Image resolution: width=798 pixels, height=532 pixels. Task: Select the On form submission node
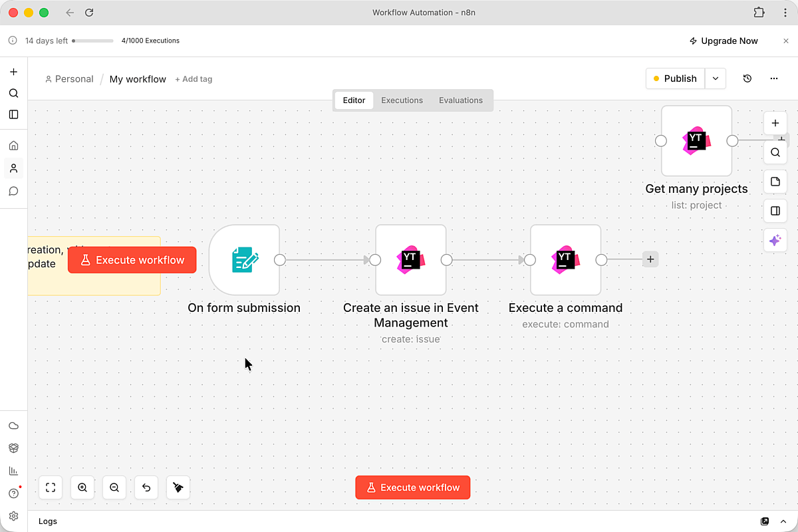click(x=244, y=260)
